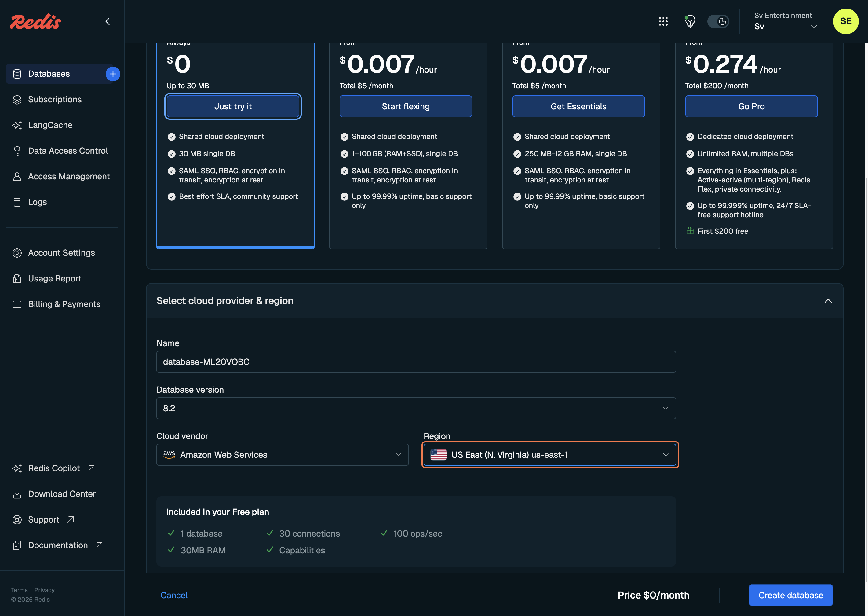This screenshot has height=616, width=868.
Task: Open Data Access Control
Action: coord(67,151)
